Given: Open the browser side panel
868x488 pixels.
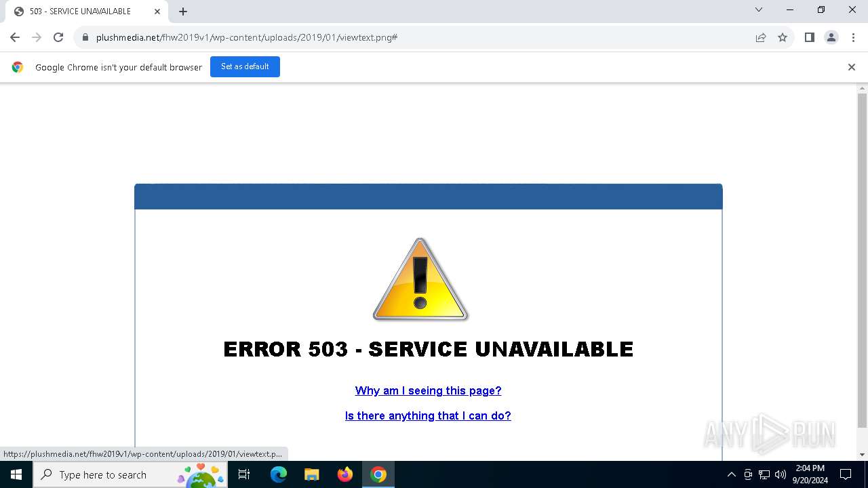Looking at the screenshot, I should point(809,37).
